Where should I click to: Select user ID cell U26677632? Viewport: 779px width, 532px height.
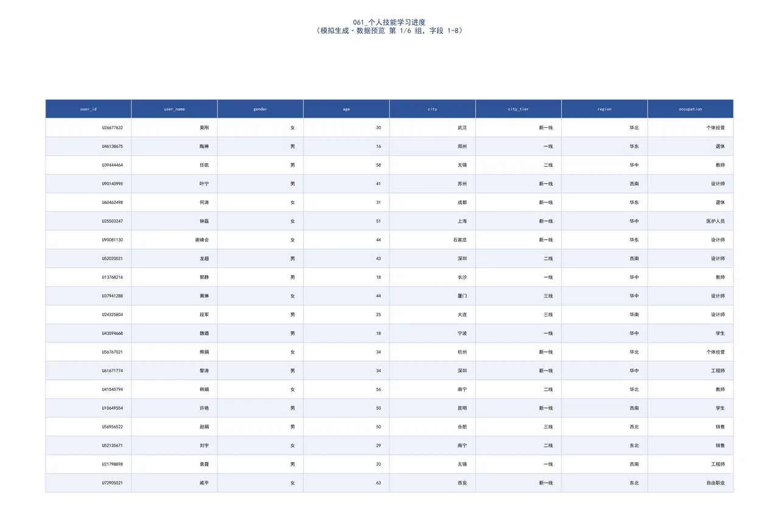tap(88, 128)
